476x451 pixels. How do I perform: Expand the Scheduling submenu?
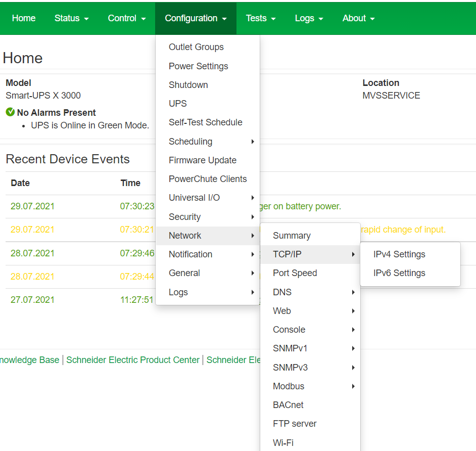pyautogui.click(x=208, y=142)
